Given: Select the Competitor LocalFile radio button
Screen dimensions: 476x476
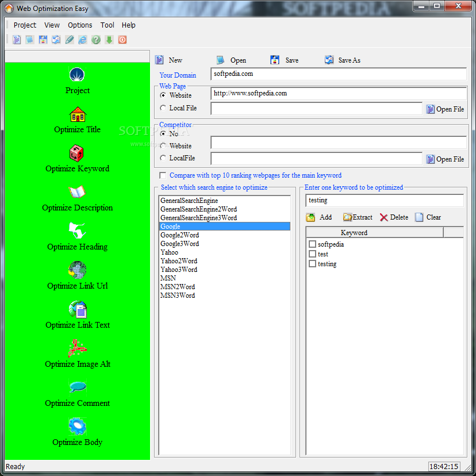Looking at the screenshot, I should [163, 158].
